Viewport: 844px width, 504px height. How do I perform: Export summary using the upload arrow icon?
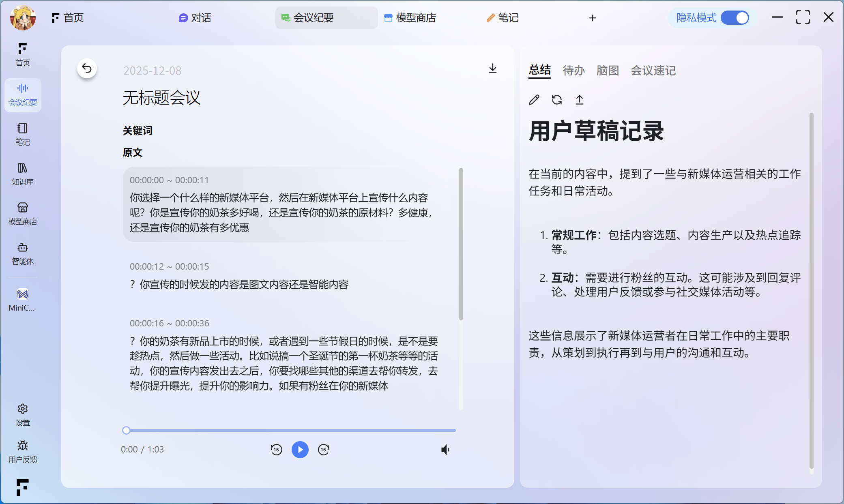(580, 100)
